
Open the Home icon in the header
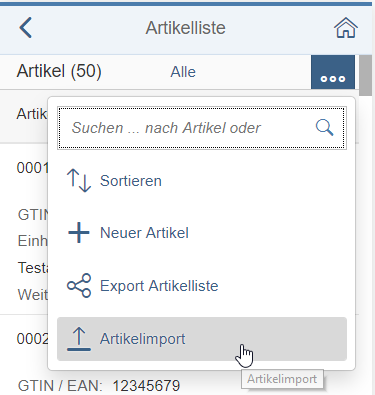tap(346, 28)
